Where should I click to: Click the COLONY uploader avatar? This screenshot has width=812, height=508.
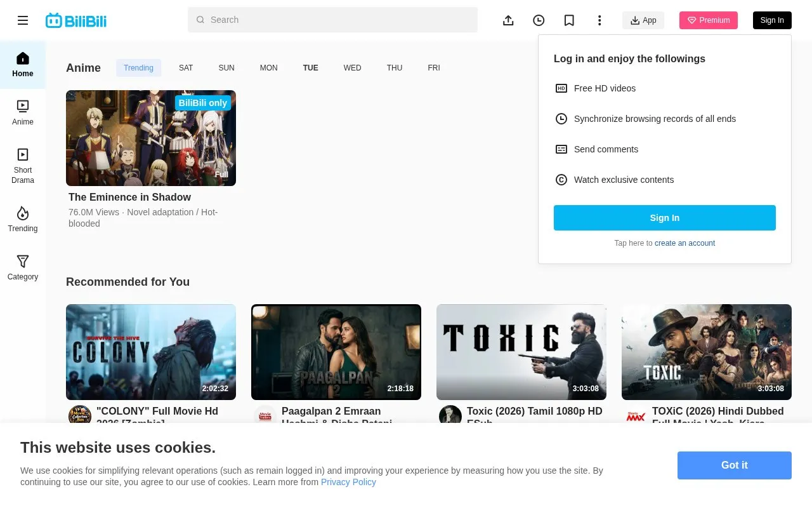click(x=80, y=414)
